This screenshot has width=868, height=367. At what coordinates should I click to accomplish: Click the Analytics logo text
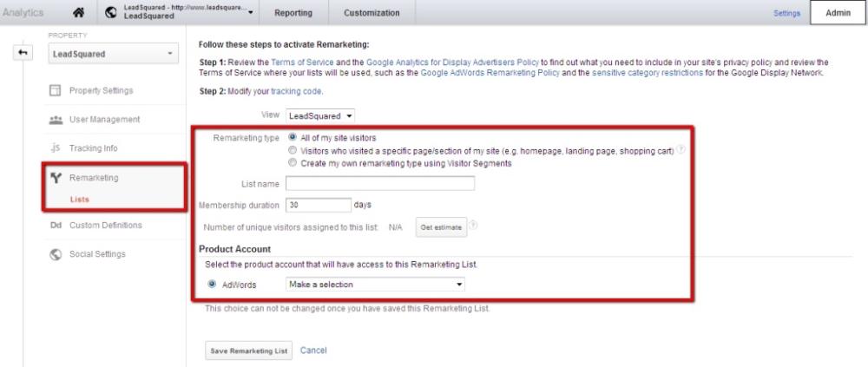[x=23, y=13]
